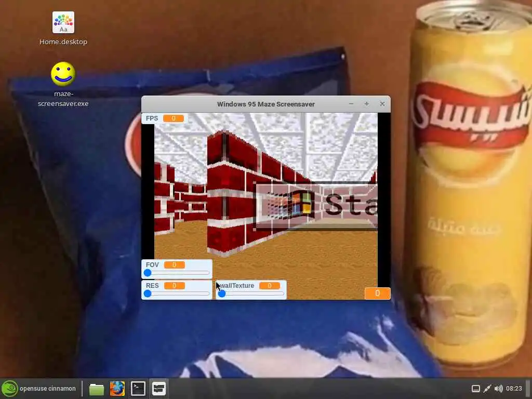Click the orange counter in the bottom-right corner of the maze window
Screen dimensions: 532x399
377,294
